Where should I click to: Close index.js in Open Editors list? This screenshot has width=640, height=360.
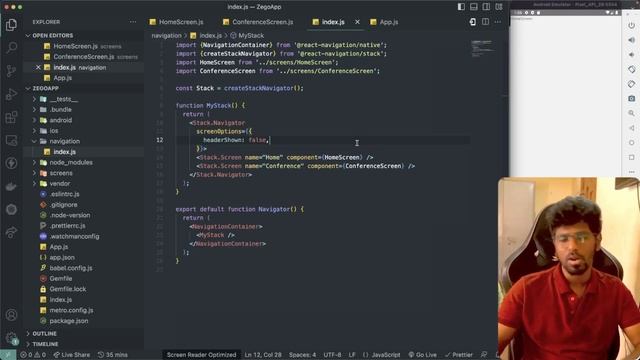[38, 67]
